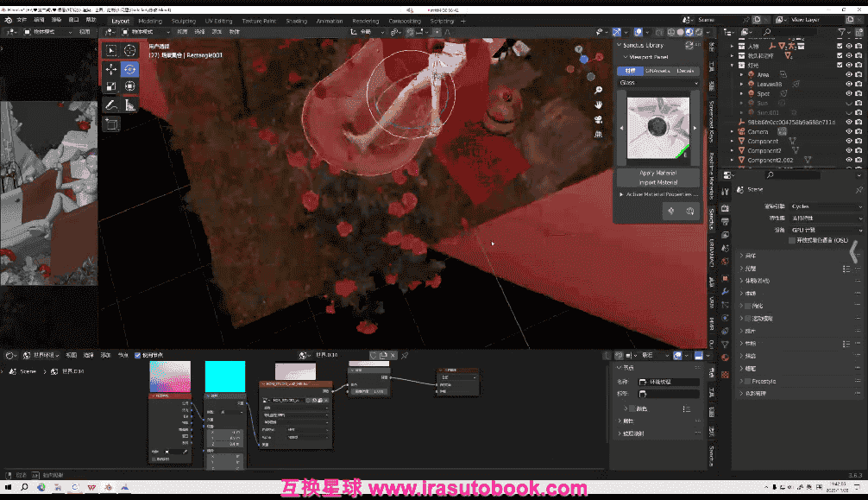Open the Output properties tab icon
Screen dimensions: 868x500
(x=725, y=222)
